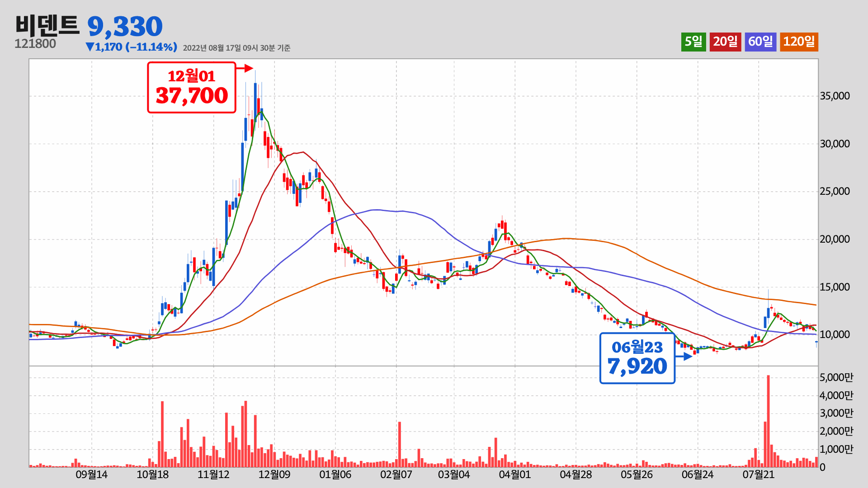Click the price change ▼1,170 (-11.14%)

[131, 47]
